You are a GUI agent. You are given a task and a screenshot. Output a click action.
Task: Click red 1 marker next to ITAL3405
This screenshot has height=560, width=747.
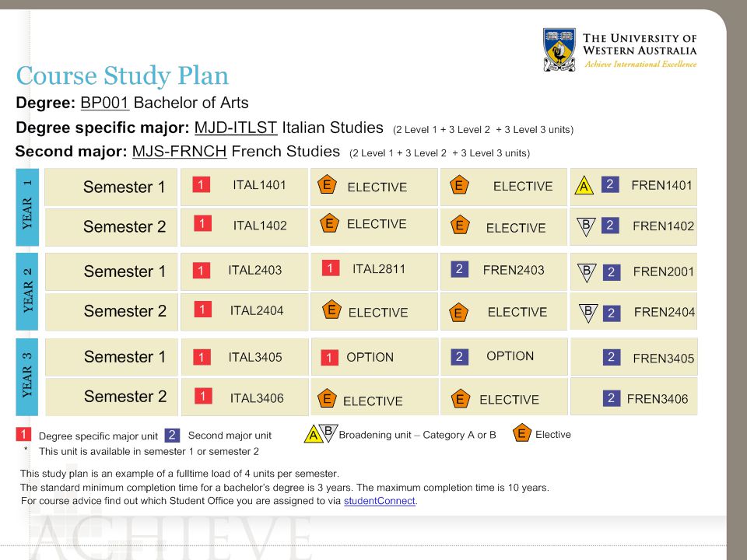(x=202, y=357)
